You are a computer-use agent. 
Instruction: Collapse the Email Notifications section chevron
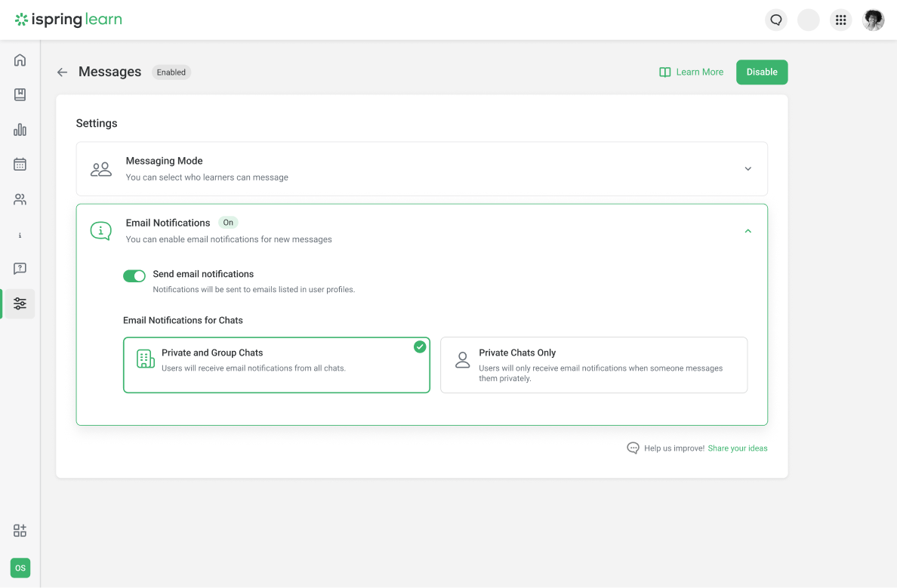tap(747, 231)
